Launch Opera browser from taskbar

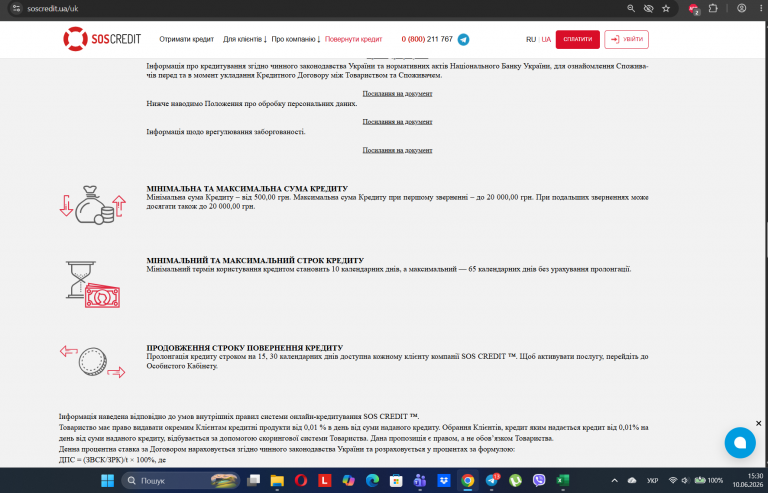point(301,480)
